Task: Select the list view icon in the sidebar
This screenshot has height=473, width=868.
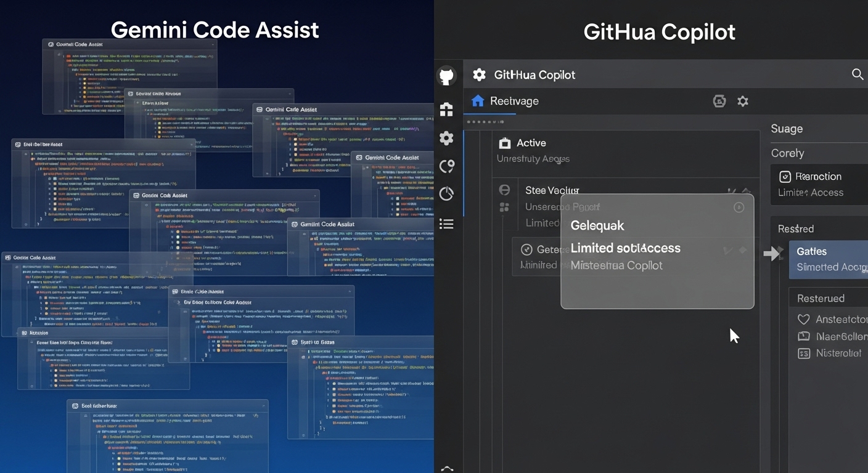Action: (446, 224)
